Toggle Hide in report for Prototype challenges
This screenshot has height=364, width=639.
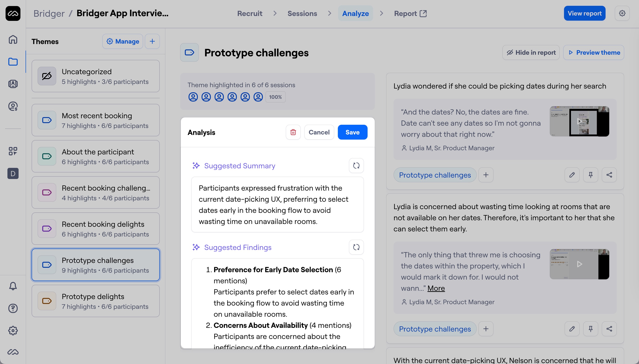pos(531,52)
